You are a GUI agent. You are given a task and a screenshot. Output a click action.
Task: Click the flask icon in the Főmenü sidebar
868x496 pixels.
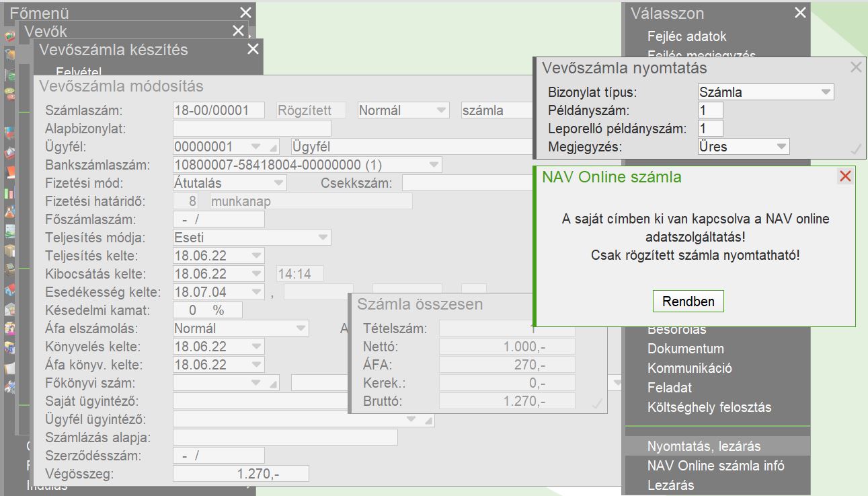point(10,212)
